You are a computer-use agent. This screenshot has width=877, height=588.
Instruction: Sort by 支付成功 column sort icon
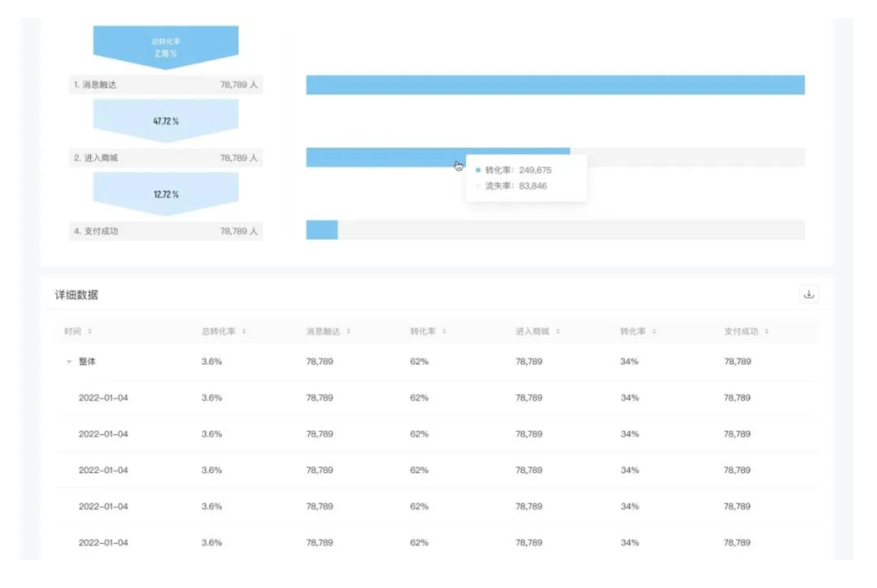point(767,332)
